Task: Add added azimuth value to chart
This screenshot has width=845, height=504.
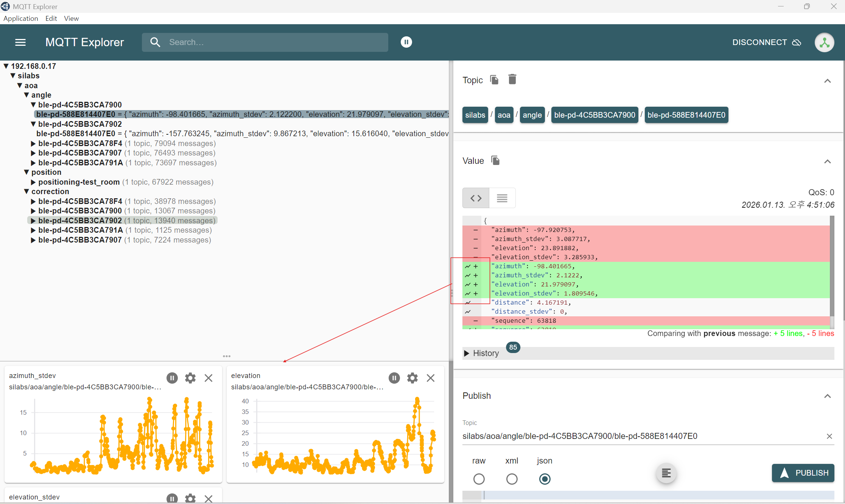Action: tap(468, 266)
